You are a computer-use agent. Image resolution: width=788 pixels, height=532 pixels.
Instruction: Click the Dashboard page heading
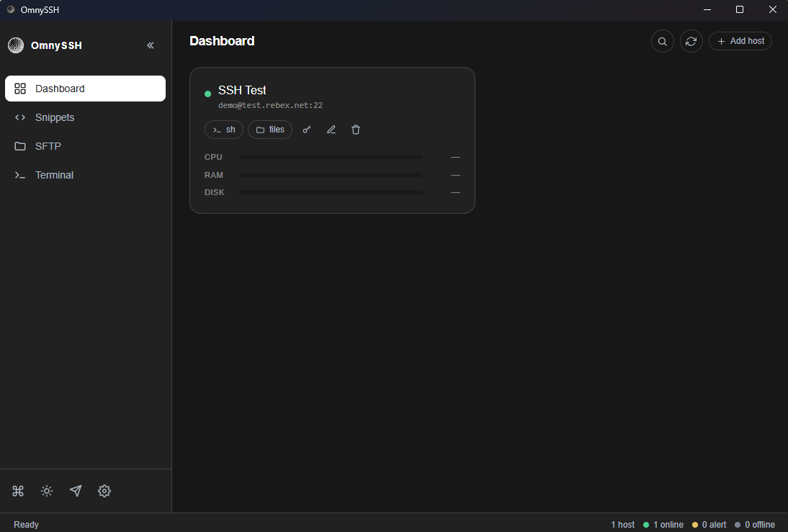pos(222,41)
